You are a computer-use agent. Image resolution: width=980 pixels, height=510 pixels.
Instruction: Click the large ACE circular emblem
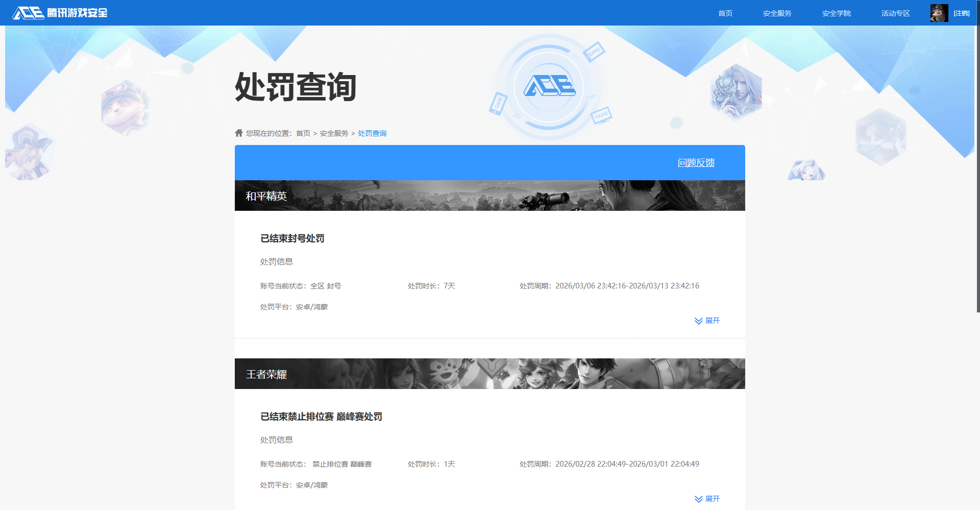tap(549, 87)
